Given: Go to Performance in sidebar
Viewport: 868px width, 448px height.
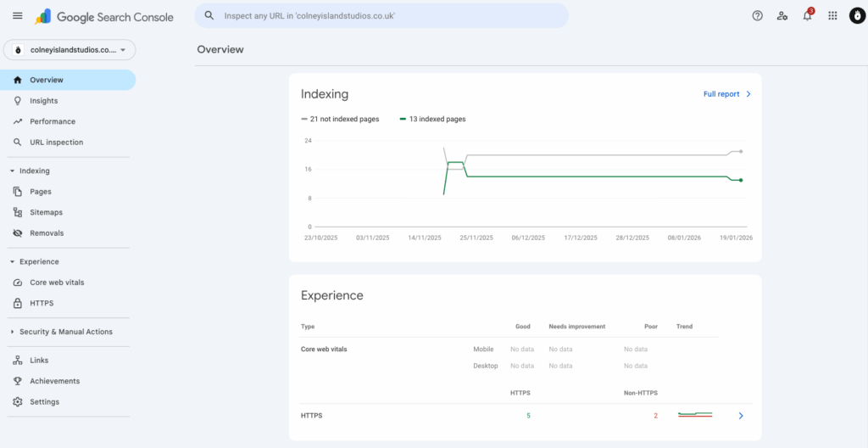Looking at the screenshot, I should pos(52,121).
